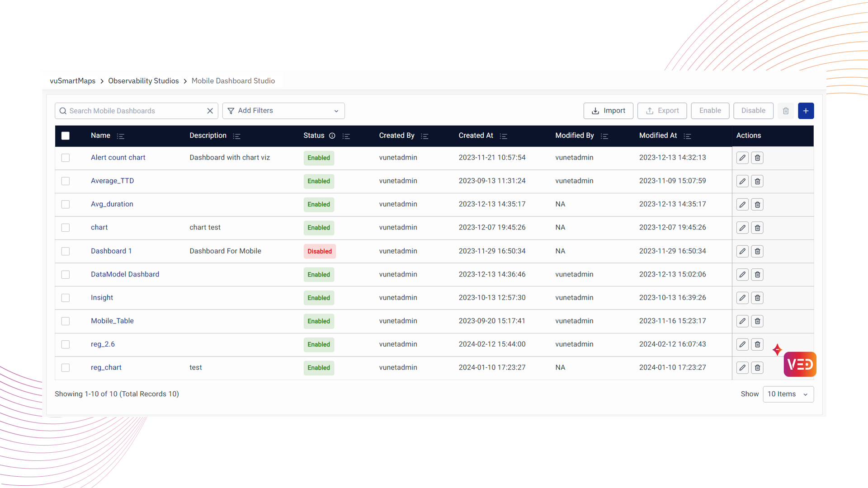Open the 10 Items page size dropdown
Screen dimensions: 868x488
point(788,394)
